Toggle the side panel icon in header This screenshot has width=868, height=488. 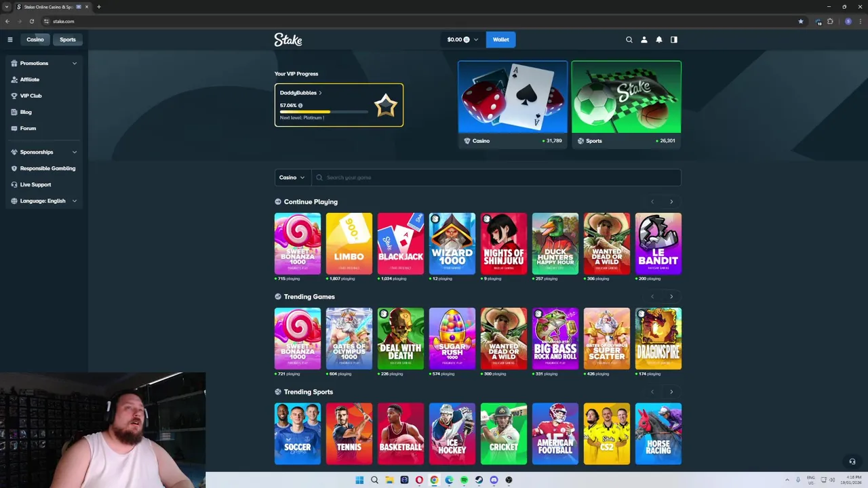674,39
